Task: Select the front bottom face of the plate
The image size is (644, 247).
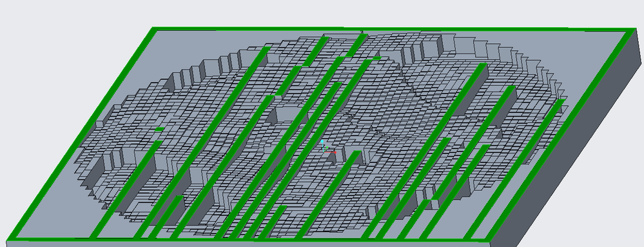Action: point(246,244)
